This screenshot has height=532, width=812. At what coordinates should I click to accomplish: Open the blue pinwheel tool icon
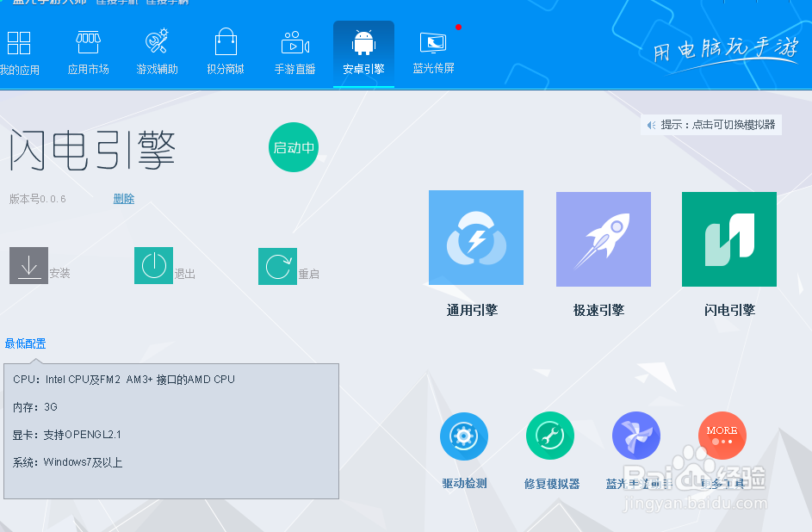(x=636, y=436)
